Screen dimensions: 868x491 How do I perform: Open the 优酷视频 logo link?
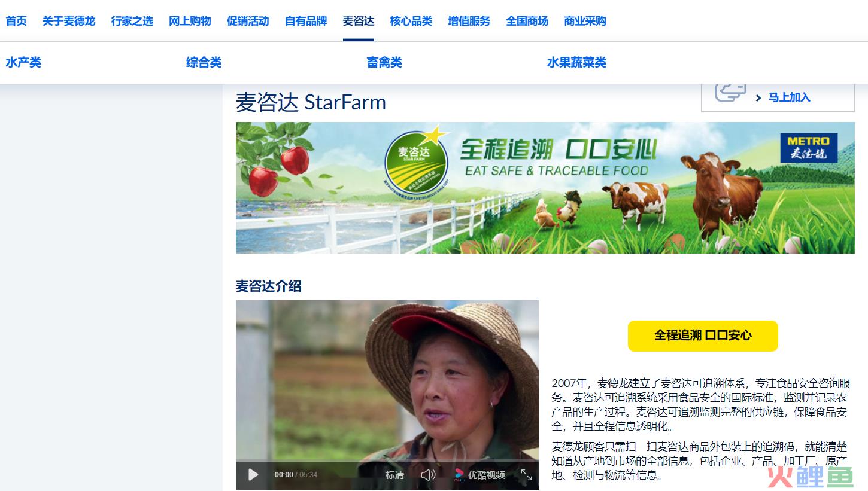click(x=479, y=475)
